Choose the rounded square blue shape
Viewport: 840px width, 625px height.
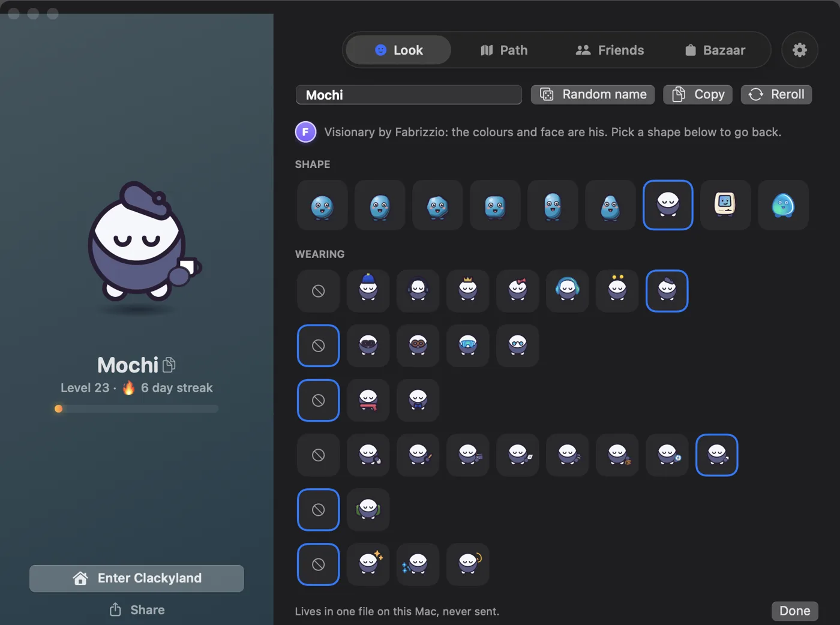pos(494,205)
